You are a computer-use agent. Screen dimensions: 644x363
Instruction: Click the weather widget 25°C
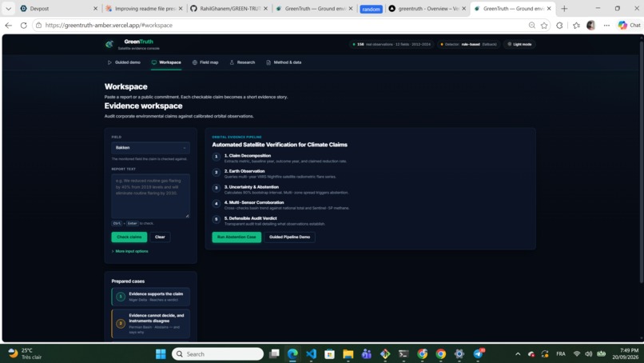pos(25,354)
